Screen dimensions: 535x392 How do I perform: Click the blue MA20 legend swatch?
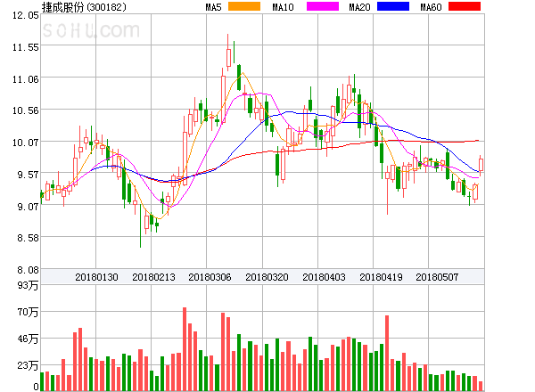pos(393,6)
